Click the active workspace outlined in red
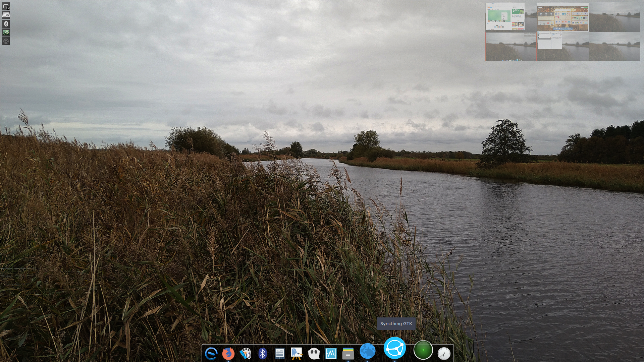This screenshot has height=362, width=644. [511, 47]
